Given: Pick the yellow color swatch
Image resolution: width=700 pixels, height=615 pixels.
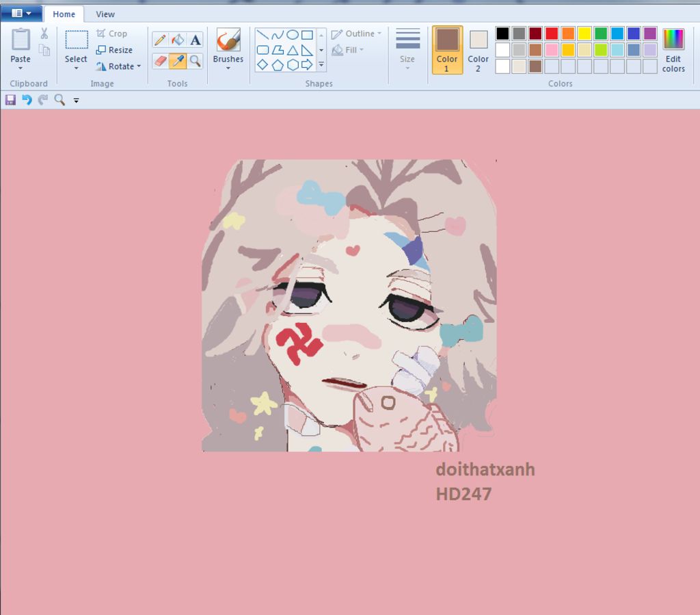Looking at the screenshot, I should click(x=584, y=34).
